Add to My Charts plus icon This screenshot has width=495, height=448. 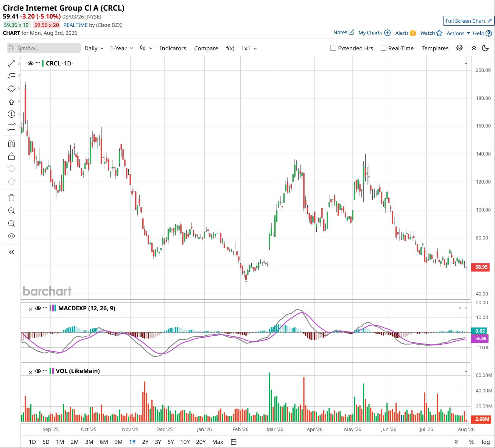tap(387, 33)
